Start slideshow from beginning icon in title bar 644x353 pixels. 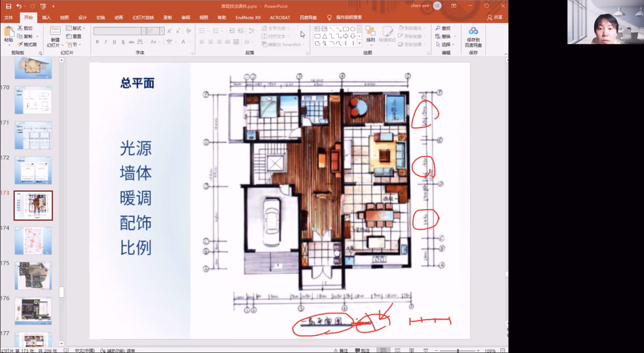43,6
